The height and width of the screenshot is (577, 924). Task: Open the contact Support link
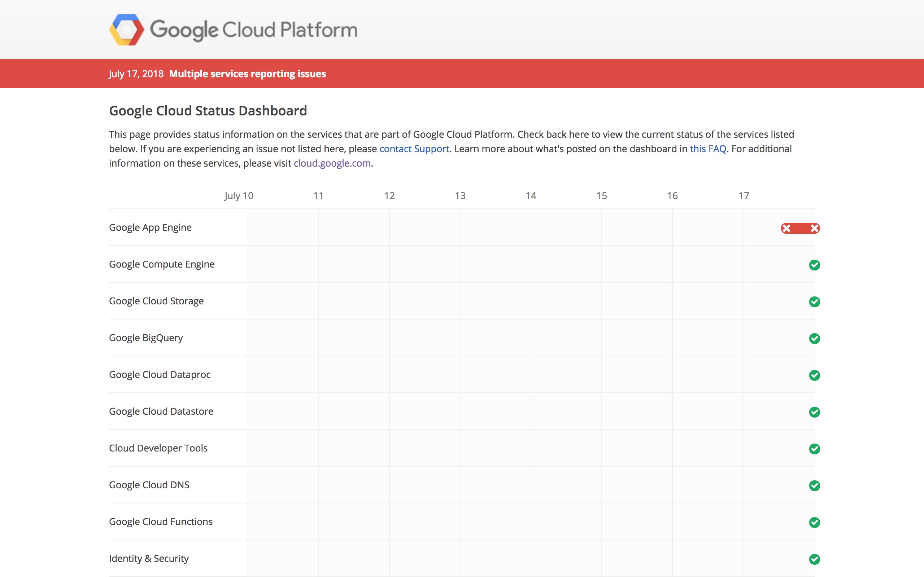point(414,149)
